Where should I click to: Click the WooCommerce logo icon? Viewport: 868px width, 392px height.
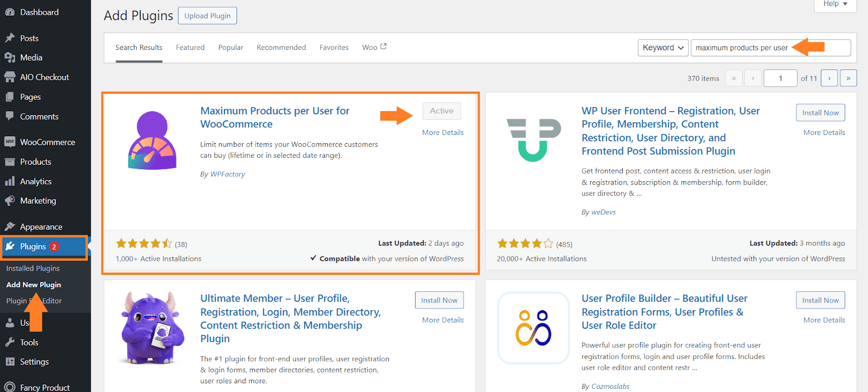pos(10,142)
